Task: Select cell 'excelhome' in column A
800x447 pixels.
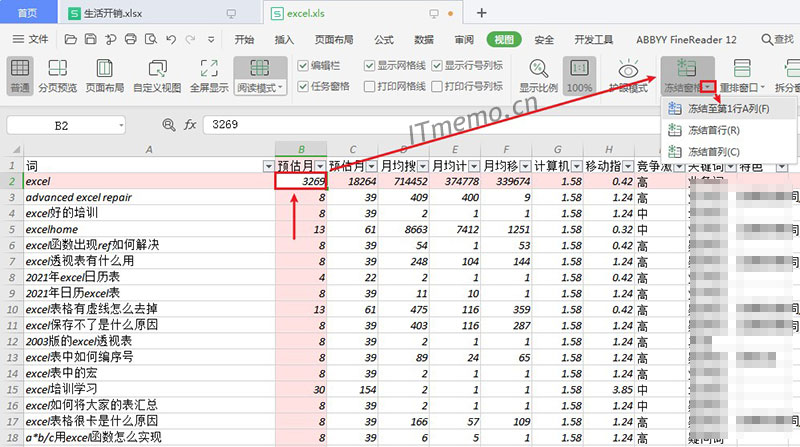Action: pyautogui.click(x=149, y=229)
